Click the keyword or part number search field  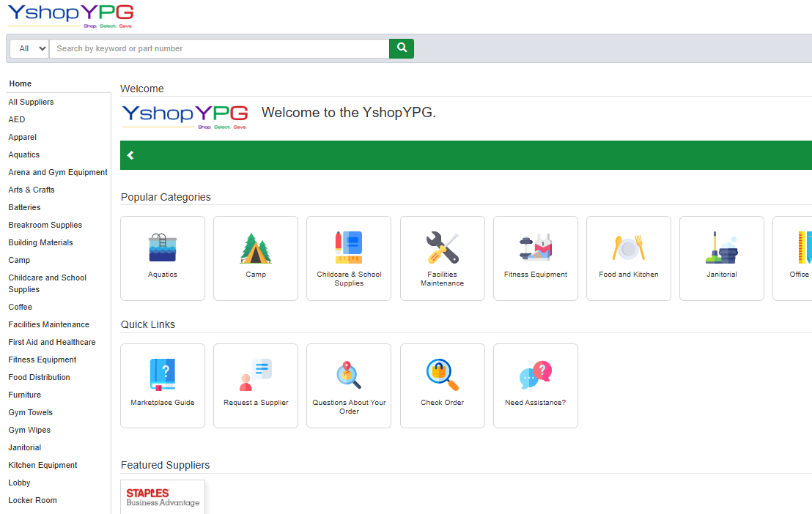coord(218,48)
